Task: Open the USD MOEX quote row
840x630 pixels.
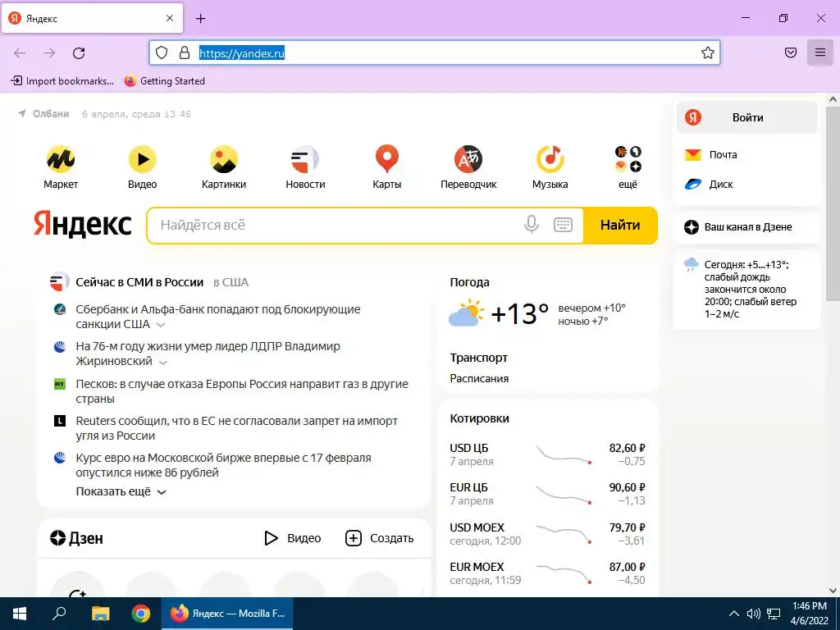Action: tap(547, 533)
